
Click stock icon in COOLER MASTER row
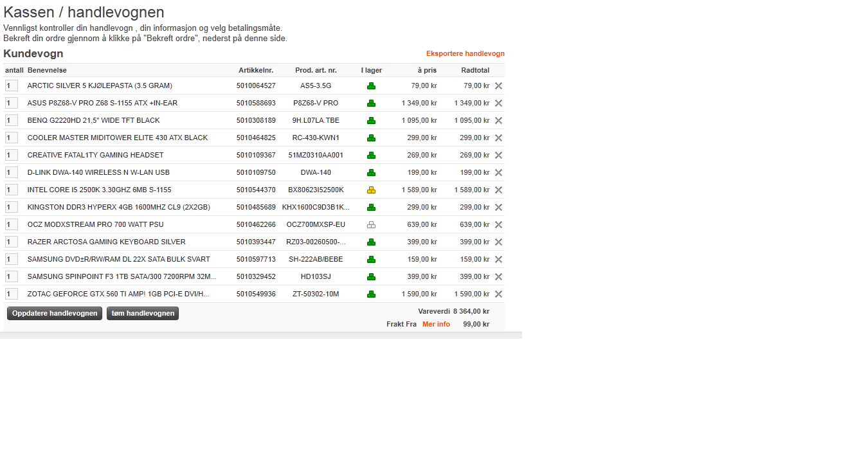tap(371, 138)
